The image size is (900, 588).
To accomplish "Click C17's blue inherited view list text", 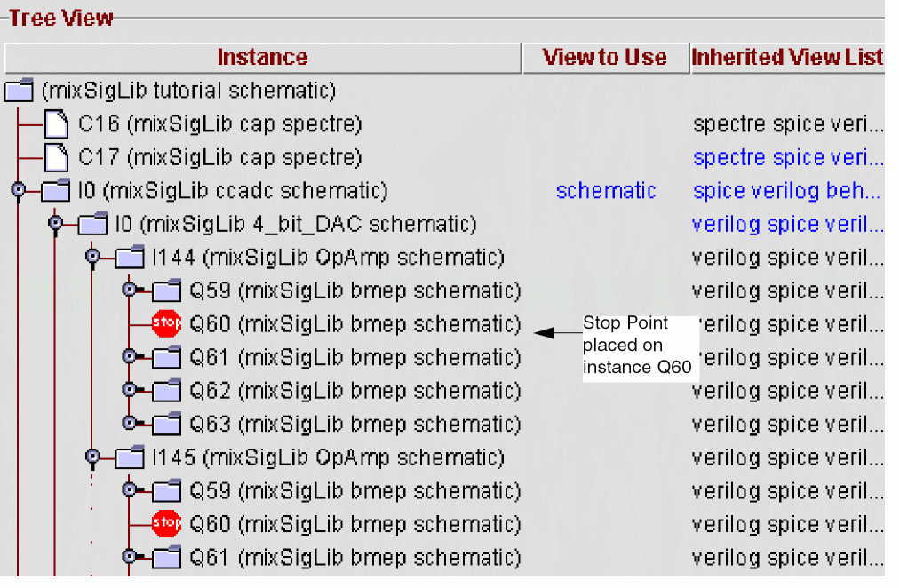I will 786,158.
